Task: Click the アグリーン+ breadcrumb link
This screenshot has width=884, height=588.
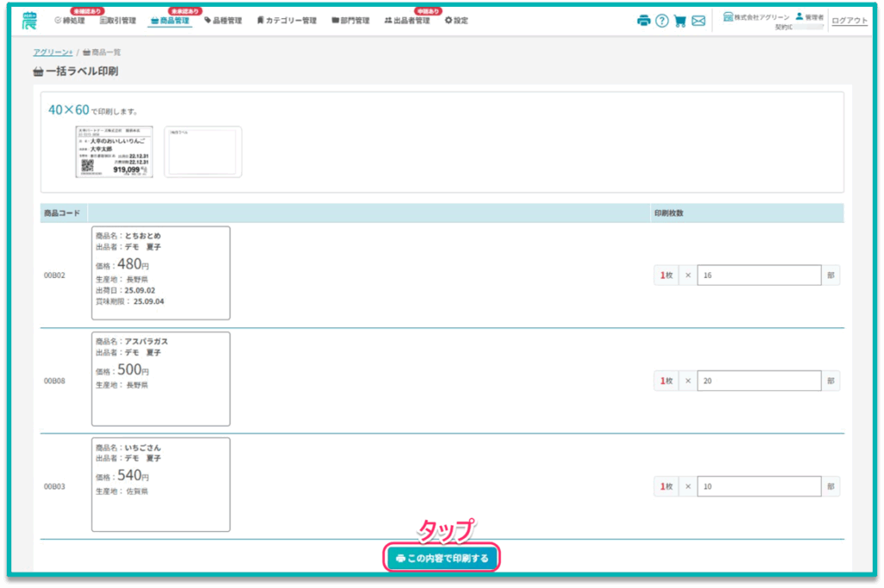Action: [53, 53]
